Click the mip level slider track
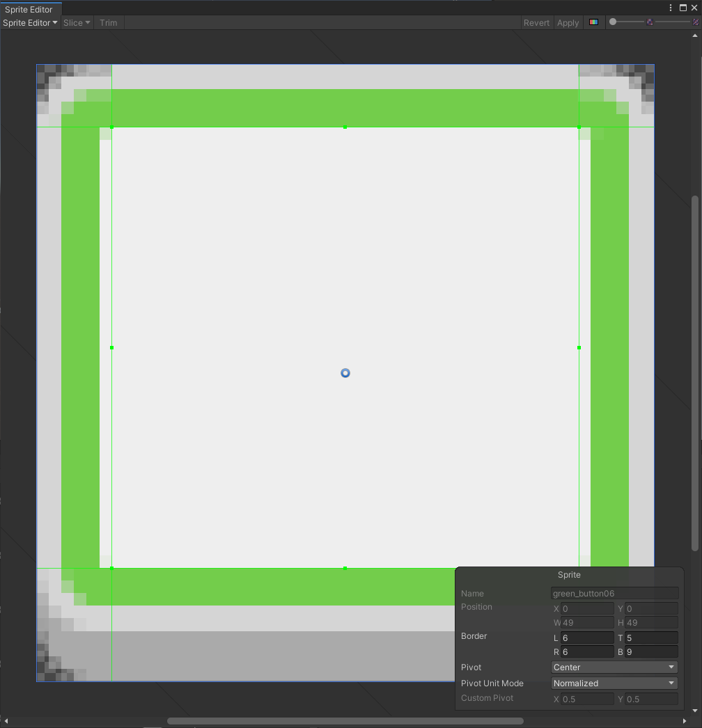This screenshot has width=702, height=728. tap(672, 22)
